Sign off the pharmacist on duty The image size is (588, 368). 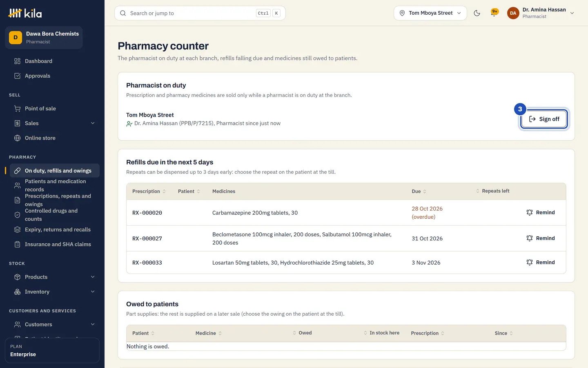544,119
